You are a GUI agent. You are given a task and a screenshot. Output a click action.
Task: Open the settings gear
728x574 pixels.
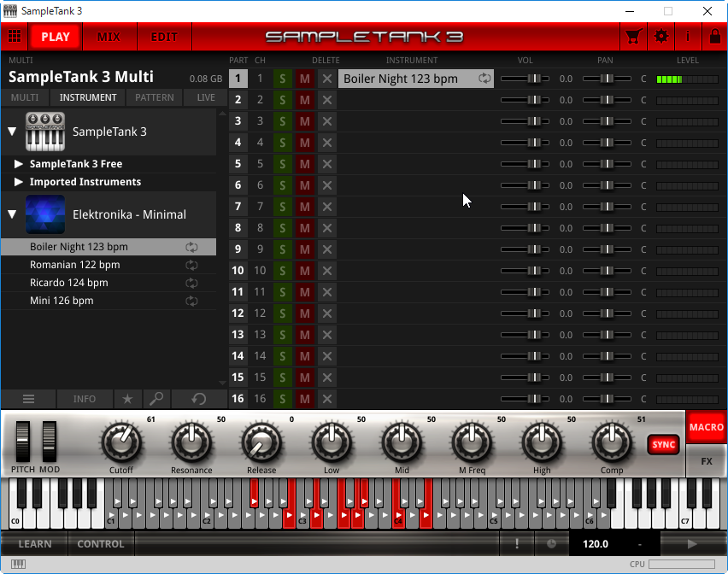pyautogui.click(x=661, y=36)
